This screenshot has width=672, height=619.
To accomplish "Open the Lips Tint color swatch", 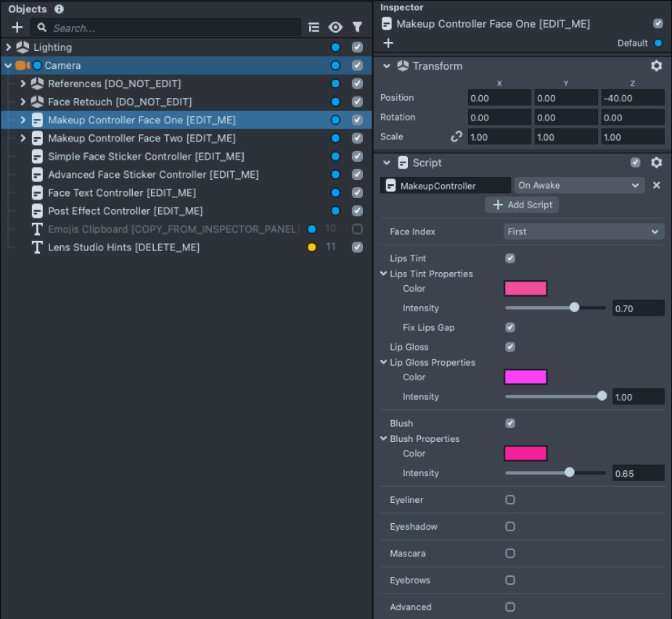I will (x=525, y=289).
